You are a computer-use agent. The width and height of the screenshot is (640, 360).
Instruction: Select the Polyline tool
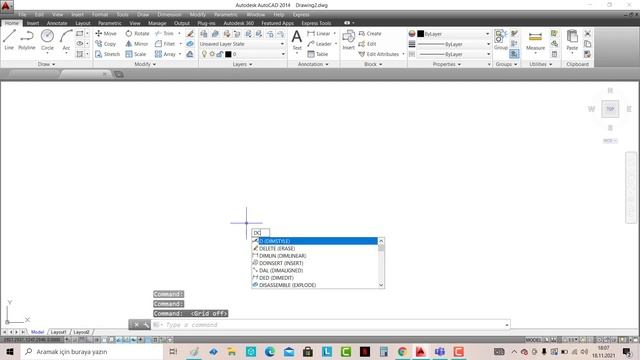coord(27,40)
